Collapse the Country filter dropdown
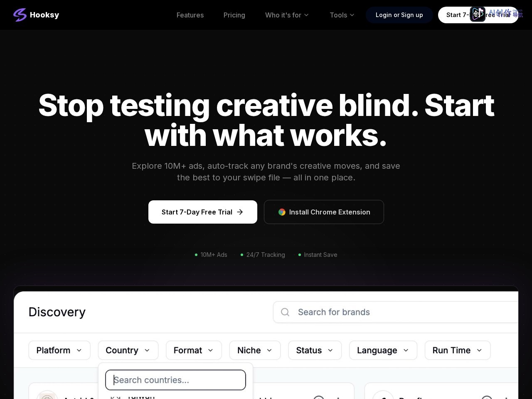The width and height of the screenshot is (532, 399). [x=128, y=350]
